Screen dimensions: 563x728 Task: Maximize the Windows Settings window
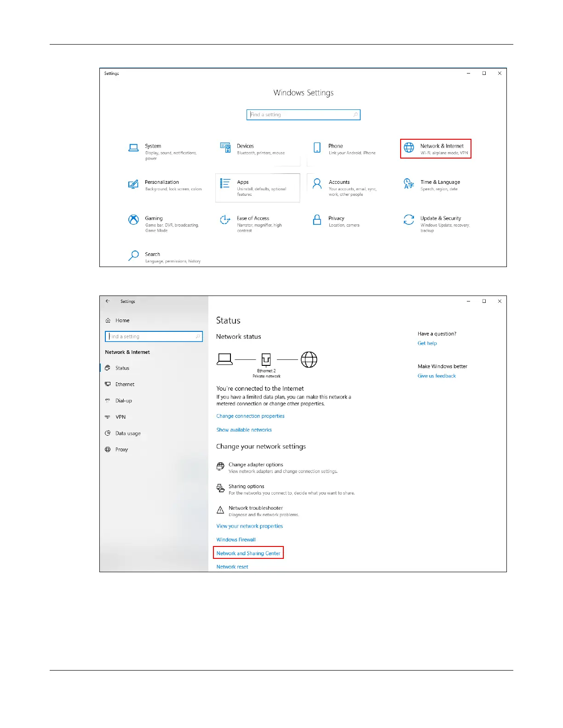click(484, 73)
